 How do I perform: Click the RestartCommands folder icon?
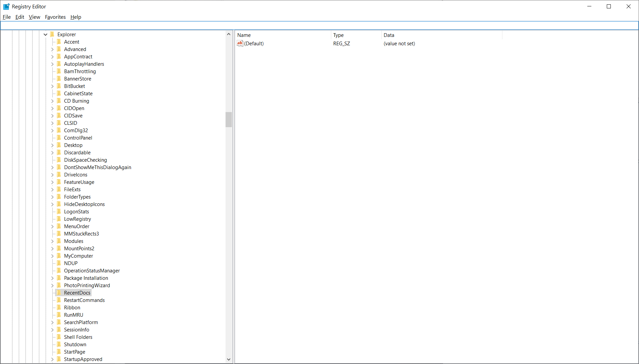coord(59,300)
